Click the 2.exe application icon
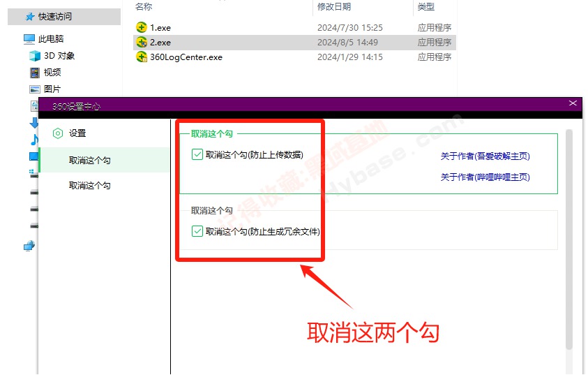The image size is (588, 375). [142, 42]
